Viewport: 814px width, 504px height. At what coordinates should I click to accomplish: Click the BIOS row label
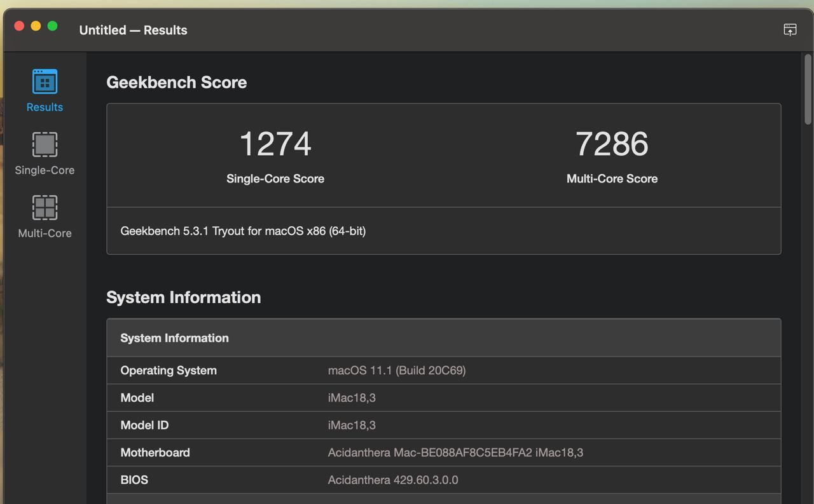coord(134,480)
